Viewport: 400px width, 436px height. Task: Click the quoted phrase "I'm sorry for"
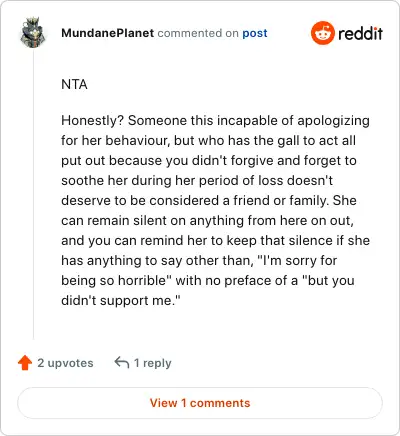point(296,260)
